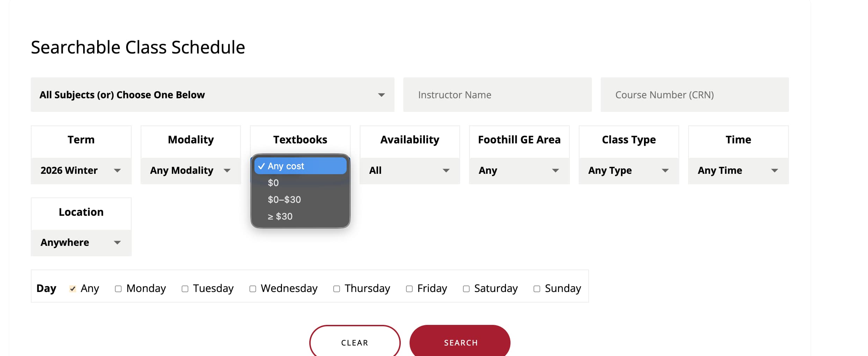Click the Instructor Name field

coord(497,94)
